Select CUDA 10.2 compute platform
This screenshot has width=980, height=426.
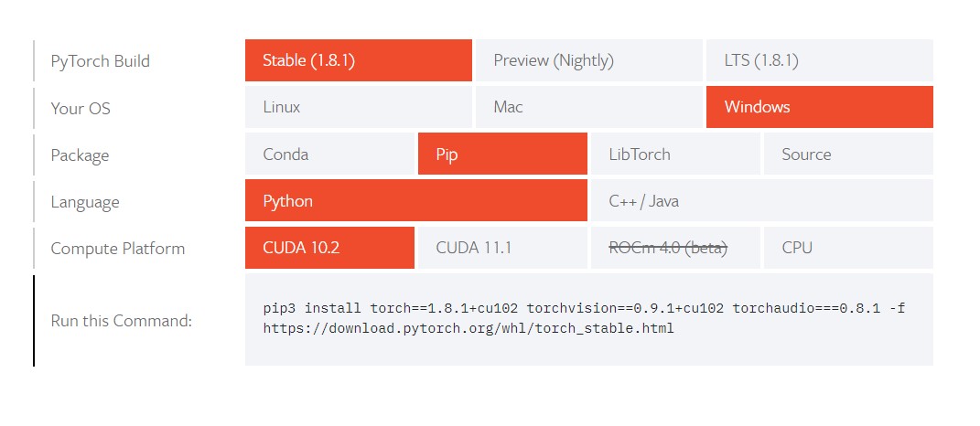[x=329, y=248]
